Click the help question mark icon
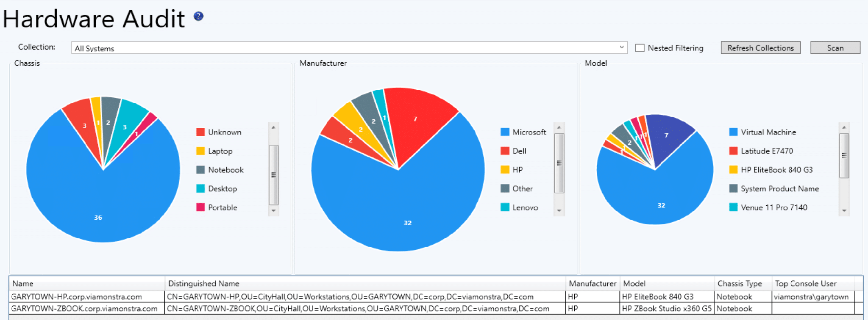This screenshot has height=320, width=868. (198, 17)
